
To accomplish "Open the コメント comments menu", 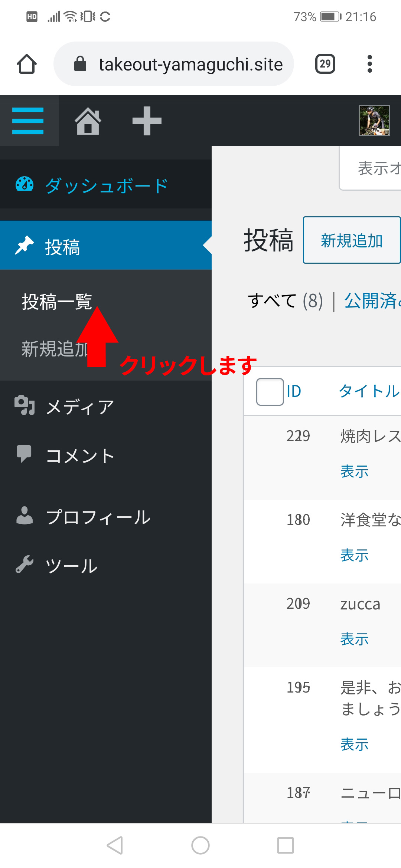I will (x=106, y=456).
